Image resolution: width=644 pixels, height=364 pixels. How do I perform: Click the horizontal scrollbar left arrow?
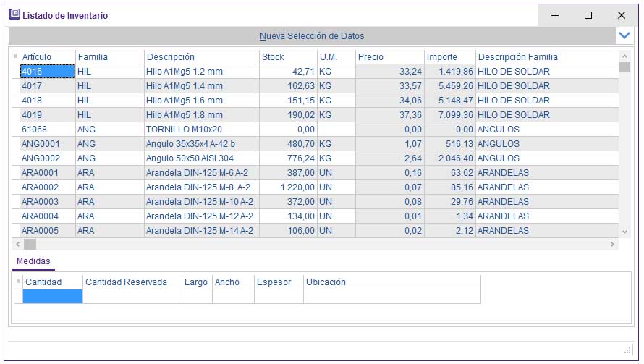(x=17, y=245)
